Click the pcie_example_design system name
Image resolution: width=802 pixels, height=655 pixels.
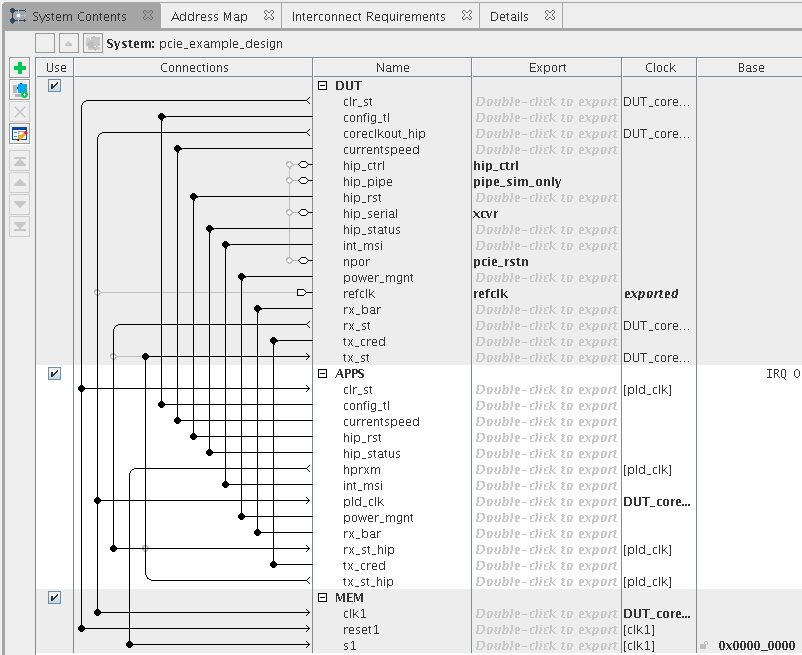(220, 43)
